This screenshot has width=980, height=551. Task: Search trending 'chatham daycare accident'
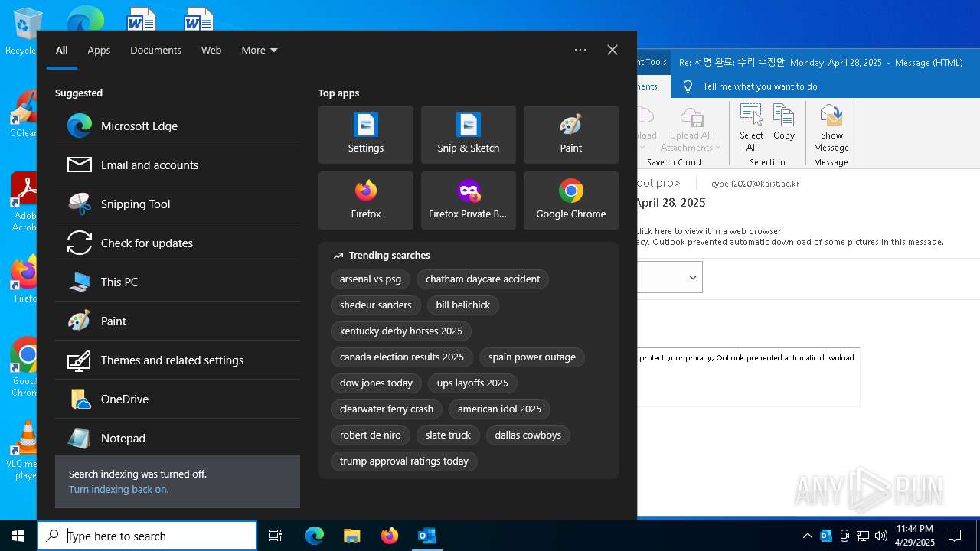(482, 279)
